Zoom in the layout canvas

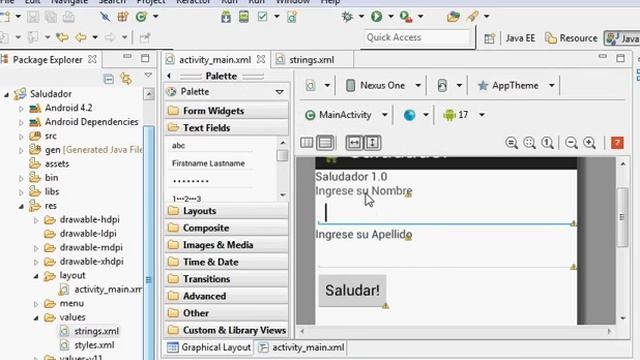589,143
